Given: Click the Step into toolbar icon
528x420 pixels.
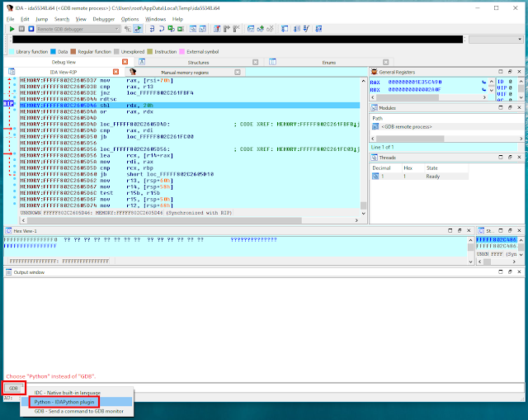Looking at the screenshot, I should click(152, 29).
